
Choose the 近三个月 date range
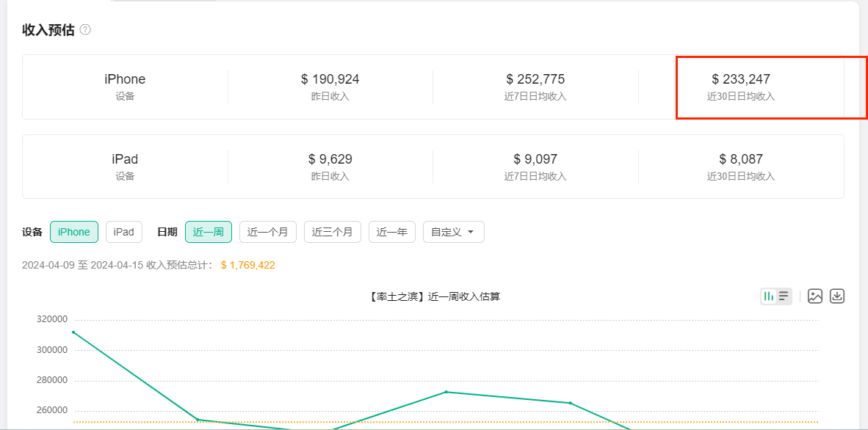tap(333, 232)
